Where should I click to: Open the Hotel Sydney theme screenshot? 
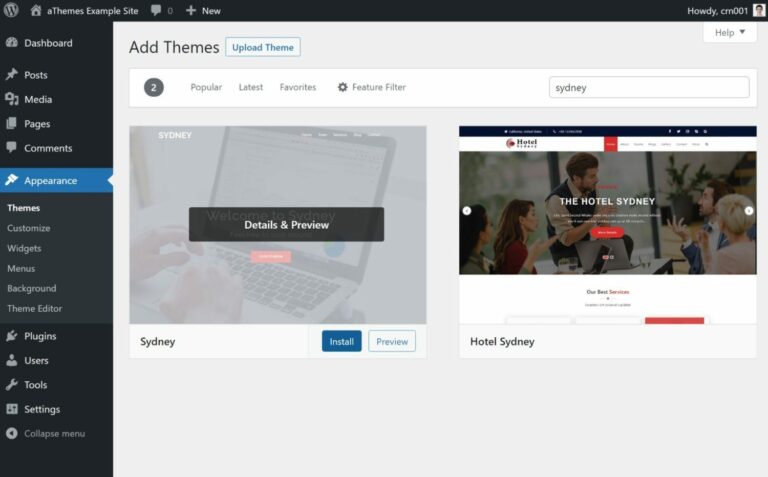(608, 225)
